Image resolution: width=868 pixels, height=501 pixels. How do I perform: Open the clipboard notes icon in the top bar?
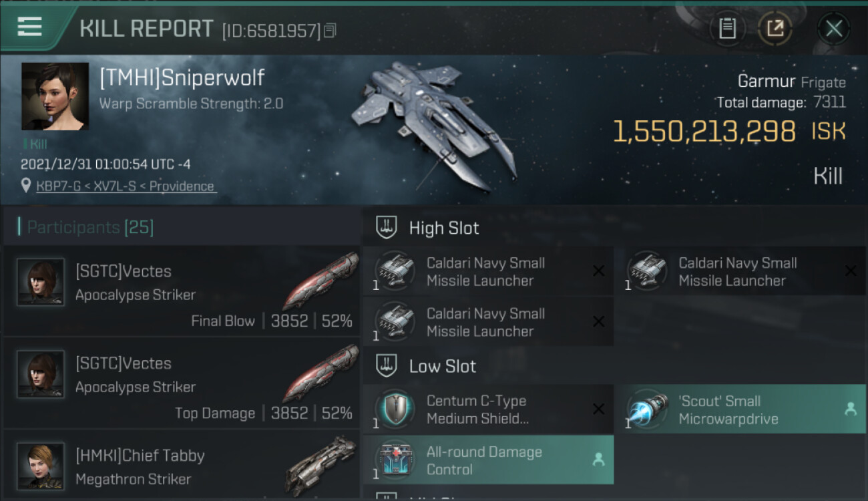727,28
